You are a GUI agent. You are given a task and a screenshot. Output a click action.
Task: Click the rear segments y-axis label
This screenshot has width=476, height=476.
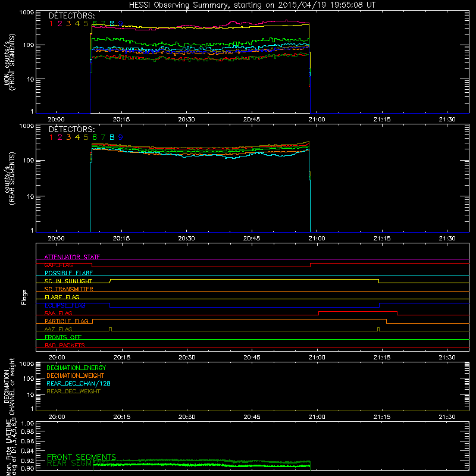tap(10, 178)
